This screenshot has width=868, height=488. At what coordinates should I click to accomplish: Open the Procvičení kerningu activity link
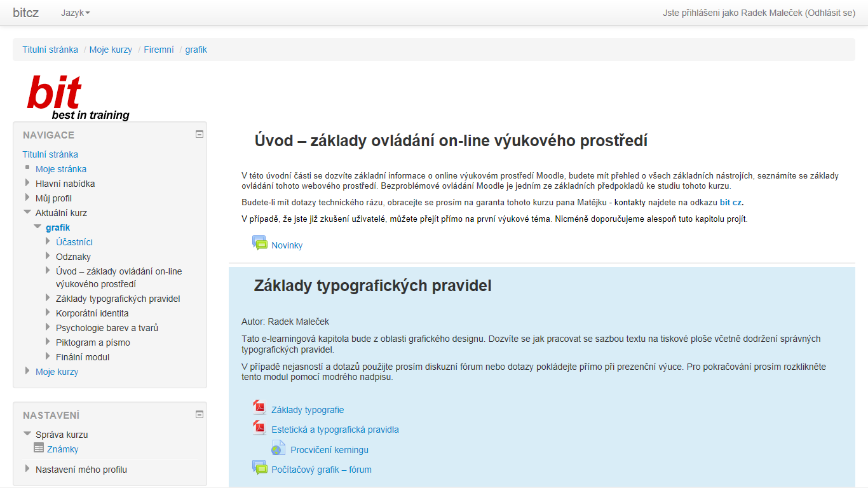(329, 450)
